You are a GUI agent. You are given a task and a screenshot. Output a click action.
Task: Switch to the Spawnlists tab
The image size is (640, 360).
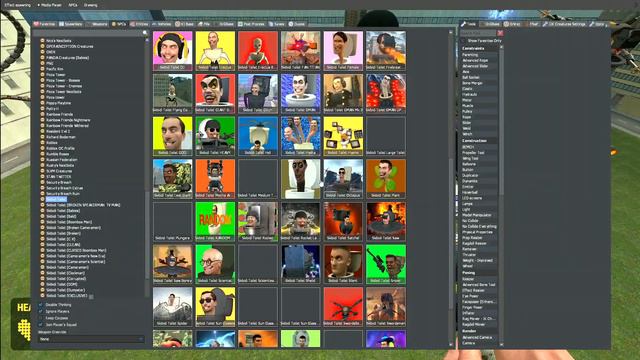pos(71,24)
